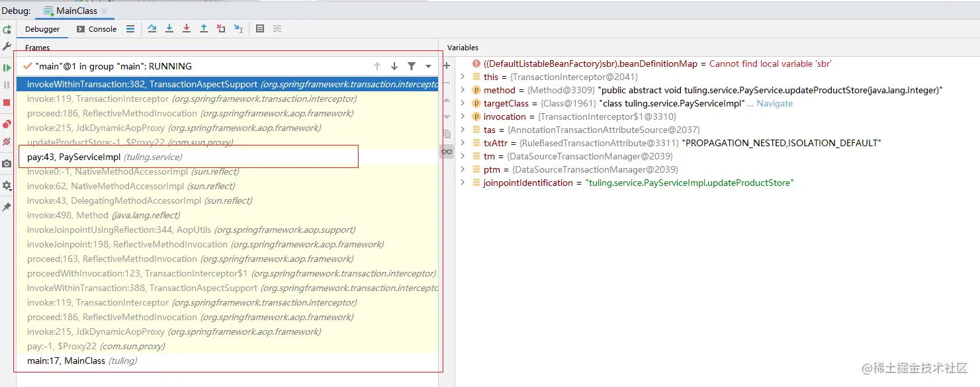Select frame invoke:498, Method
980x387 pixels.
point(227,215)
